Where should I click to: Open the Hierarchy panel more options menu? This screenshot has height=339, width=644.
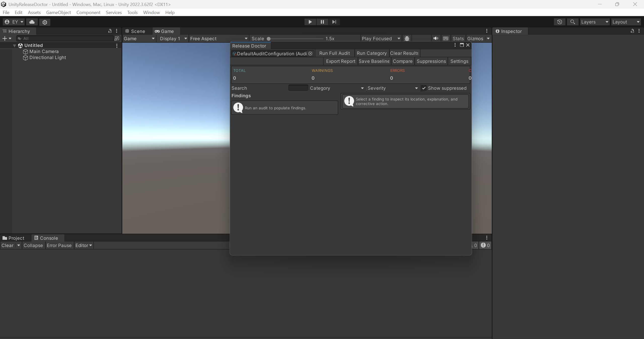click(117, 31)
